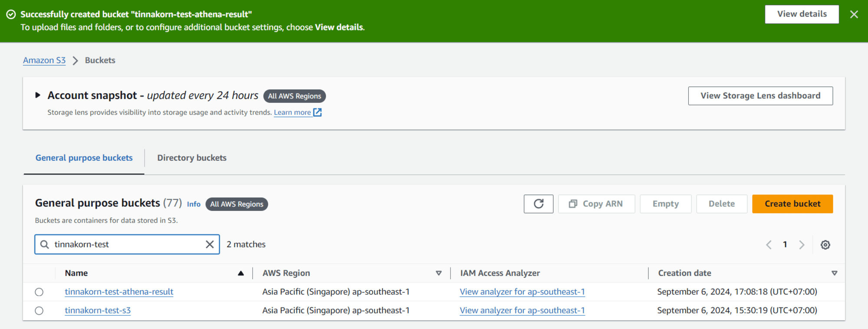Sort by Name column ascending arrow
Image resolution: width=868 pixels, height=329 pixels.
coord(241,273)
